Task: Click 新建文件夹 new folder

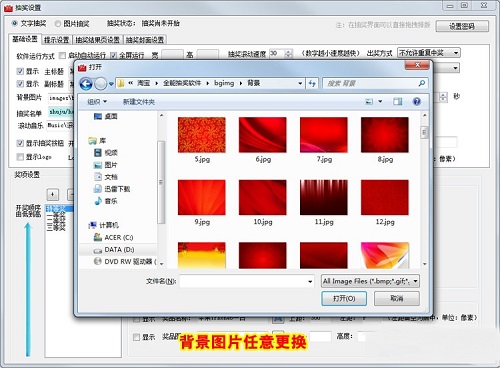Action: tap(139, 101)
